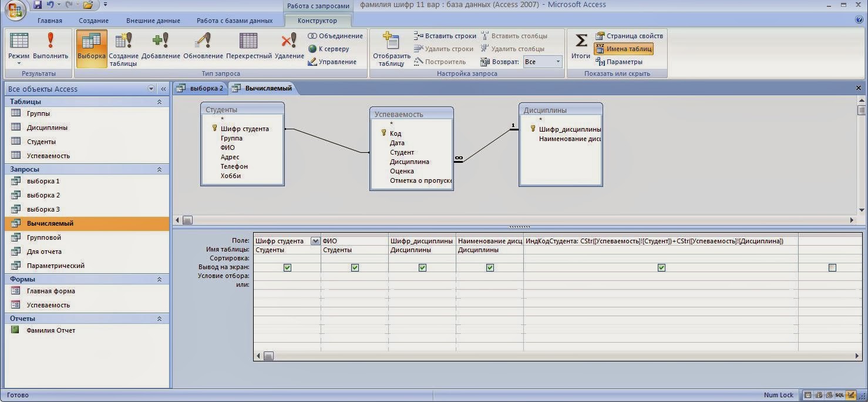Collapse navigation pane with shutter arrows
This screenshot has height=402, width=868.
(x=163, y=89)
